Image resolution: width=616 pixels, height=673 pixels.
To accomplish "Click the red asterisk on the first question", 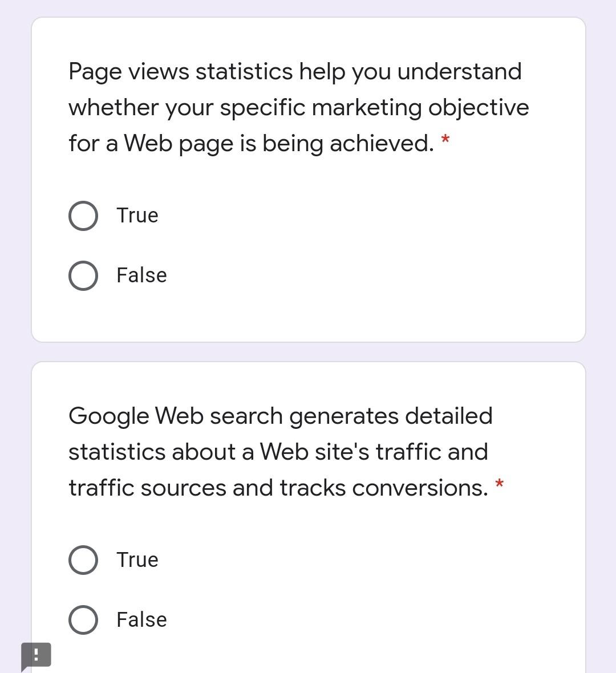I will click(445, 141).
